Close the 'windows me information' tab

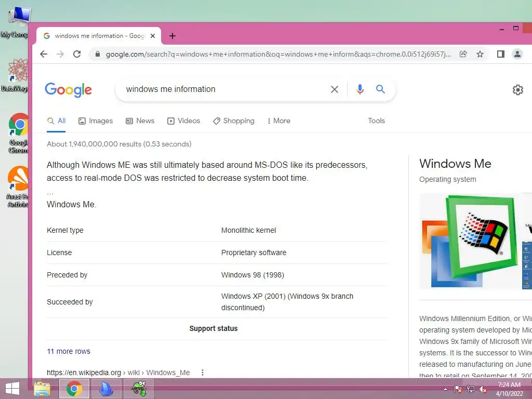[x=153, y=36]
